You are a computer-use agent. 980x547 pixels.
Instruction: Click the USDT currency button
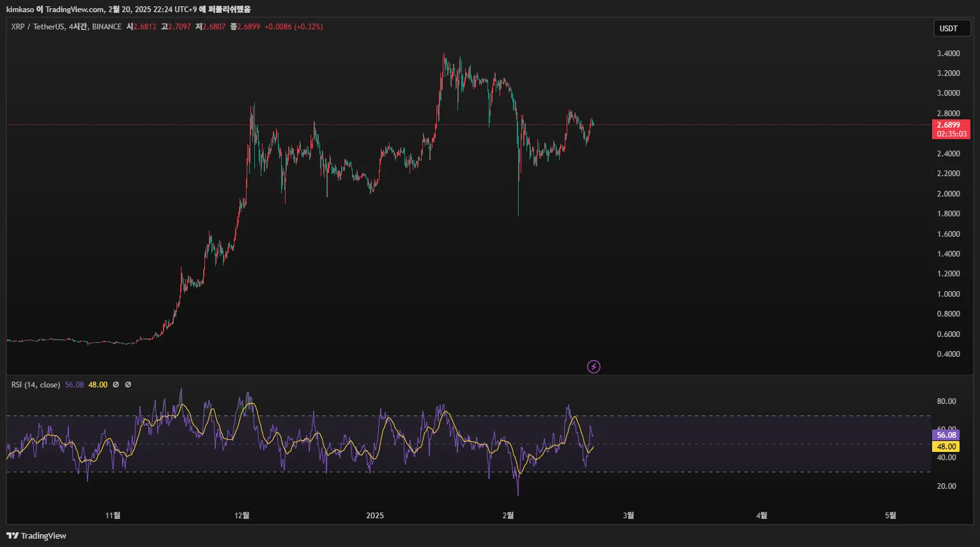(952, 28)
